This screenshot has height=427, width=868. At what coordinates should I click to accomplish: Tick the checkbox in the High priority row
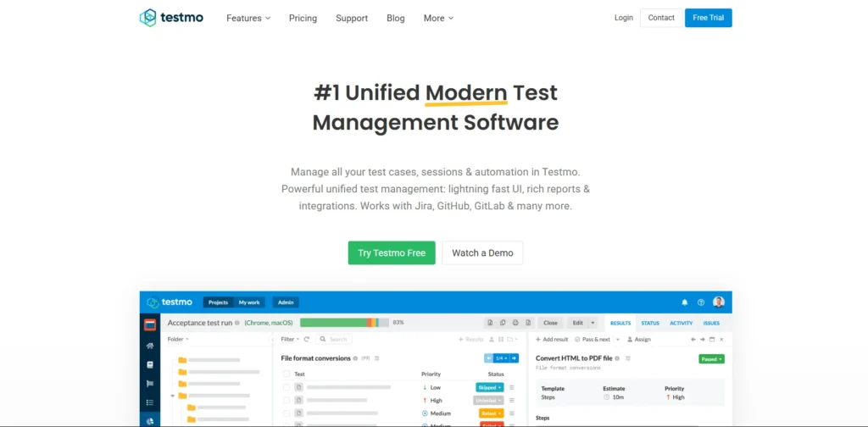coord(287,401)
